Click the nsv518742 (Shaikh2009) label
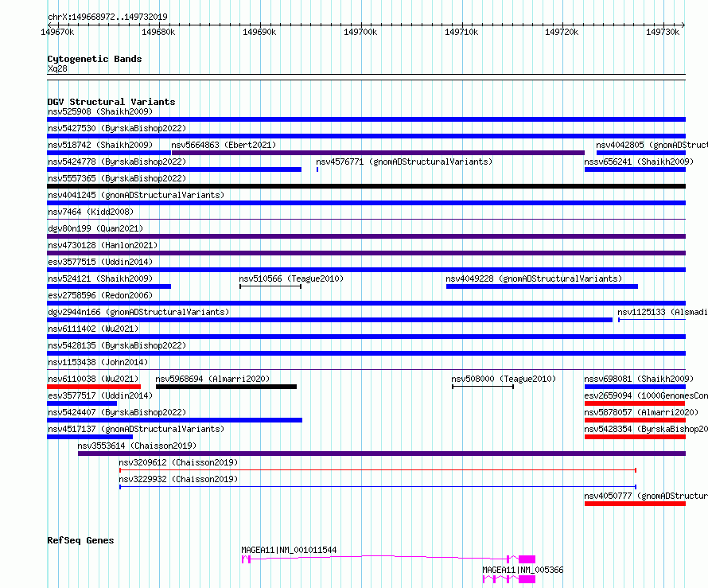Image resolution: width=708 pixels, height=588 pixels. tap(100, 145)
